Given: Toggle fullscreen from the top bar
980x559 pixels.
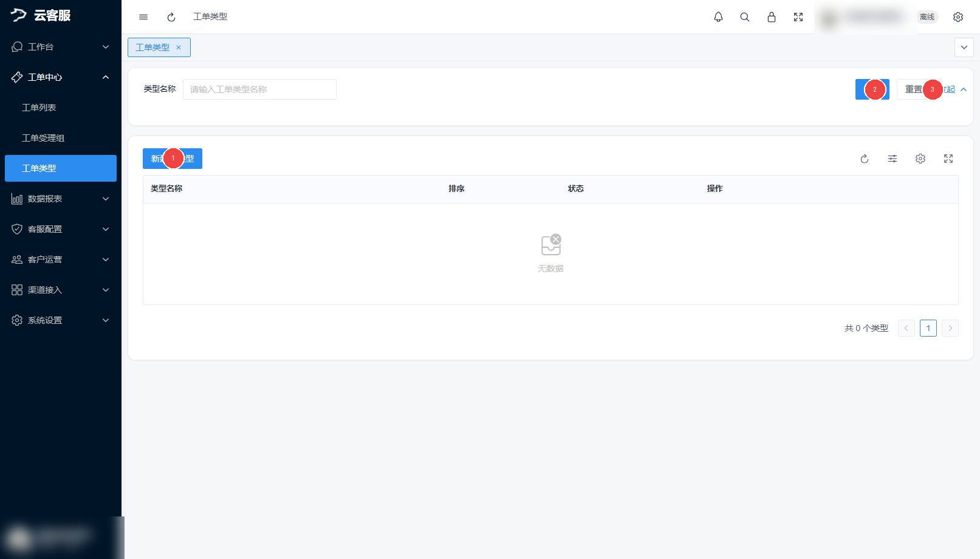Looking at the screenshot, I should coord(798,17).
